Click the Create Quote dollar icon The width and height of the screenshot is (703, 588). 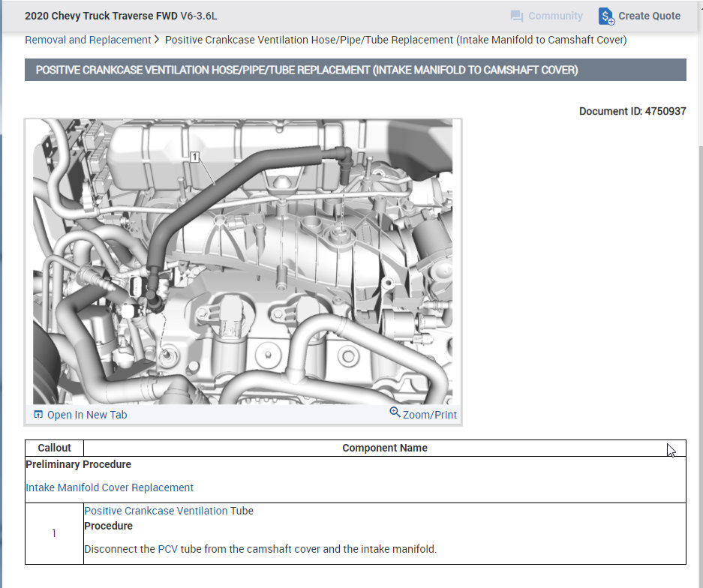click(x=606, y=16)
